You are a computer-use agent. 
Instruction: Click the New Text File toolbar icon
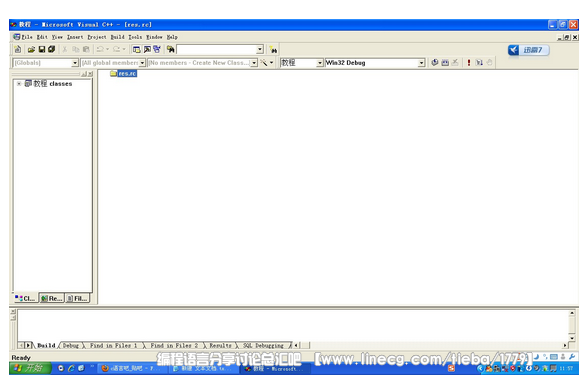[x=17, y=49]
